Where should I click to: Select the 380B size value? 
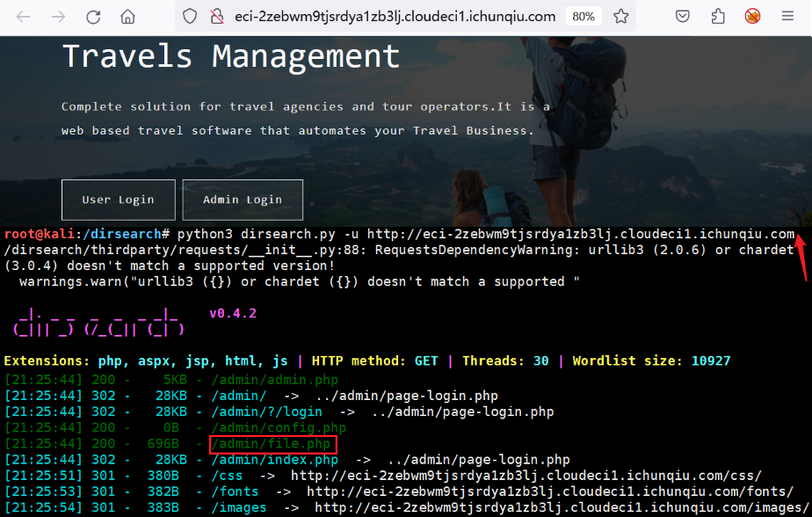point(163,476)
